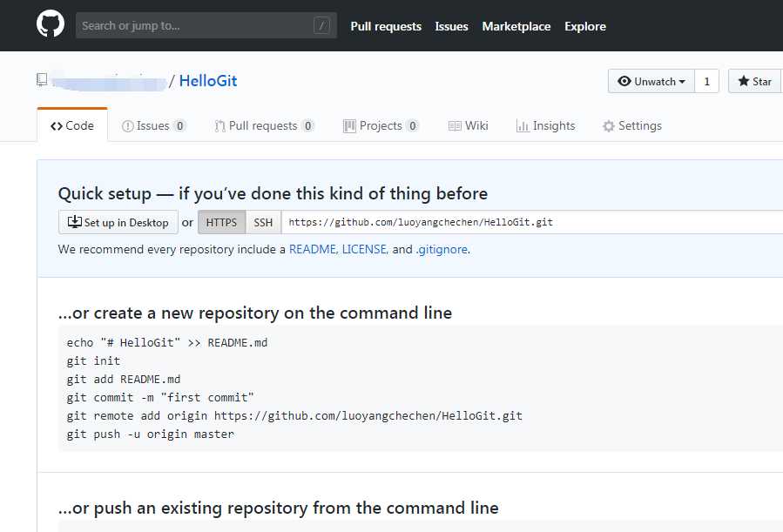Star the HelloGit repository

click(x=754, y=81)
